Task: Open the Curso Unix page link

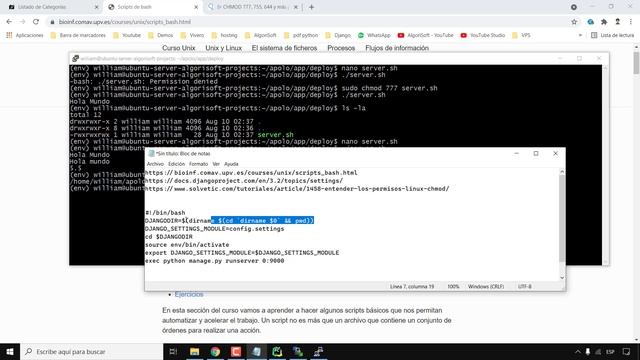Action: pos(178,48)
